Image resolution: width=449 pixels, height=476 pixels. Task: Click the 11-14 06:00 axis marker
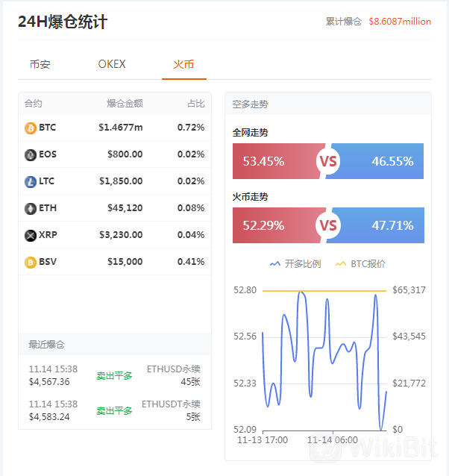[x=333, y=440]
